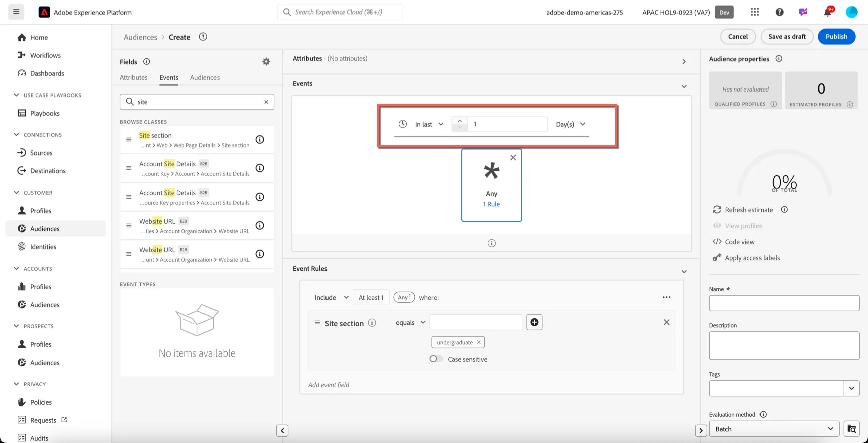Click the Refresh estimate icon
The height and width of the screenshot is (443, 868).
[x=717, y=210]
